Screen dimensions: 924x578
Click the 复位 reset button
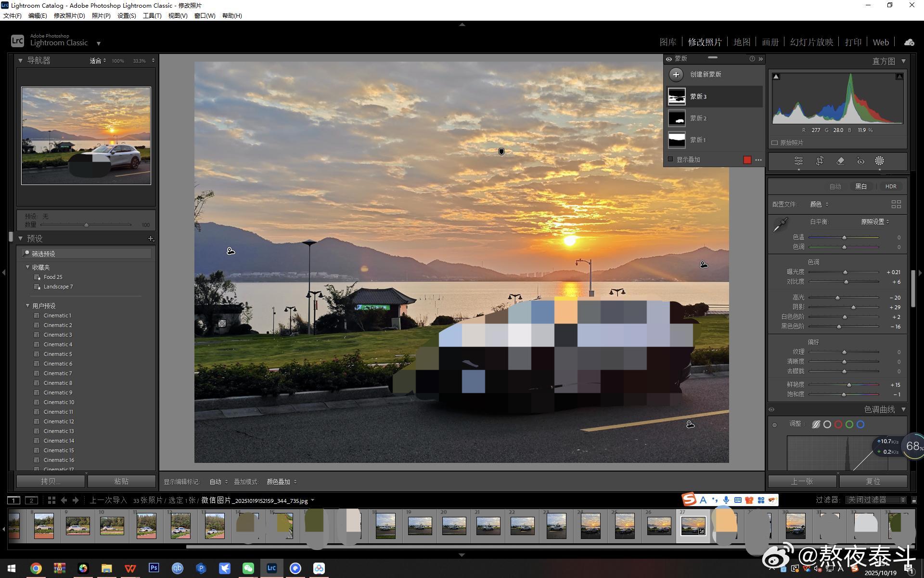[873, 481]
